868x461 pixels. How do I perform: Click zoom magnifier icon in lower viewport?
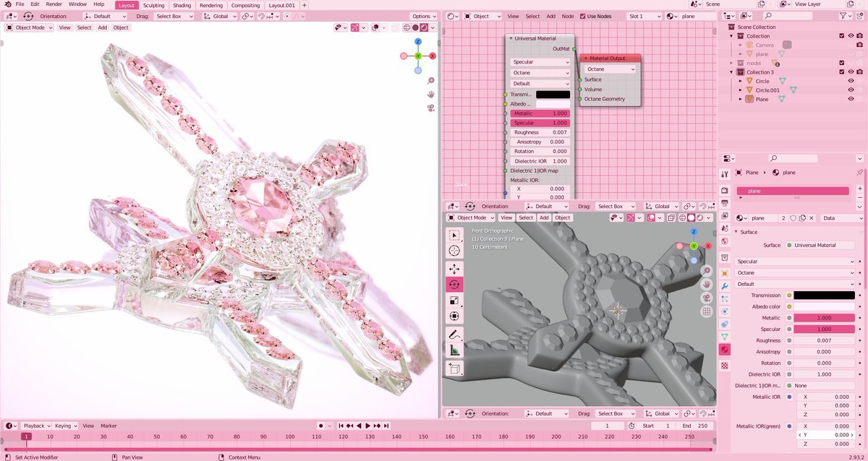click(x=707, y=272)
